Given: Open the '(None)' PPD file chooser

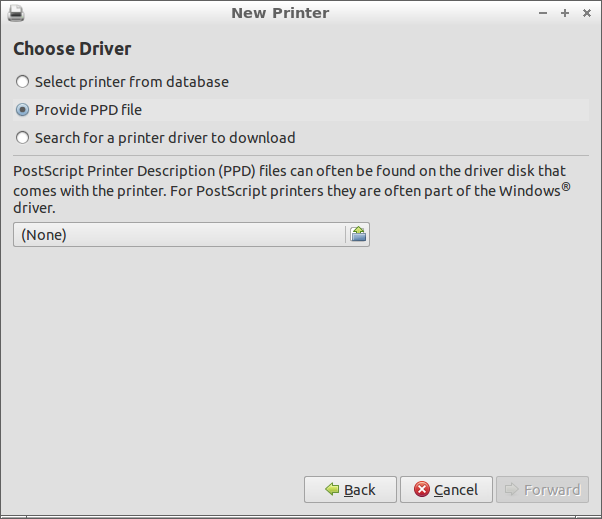Looking at the screenshot, I should (180, 235).
